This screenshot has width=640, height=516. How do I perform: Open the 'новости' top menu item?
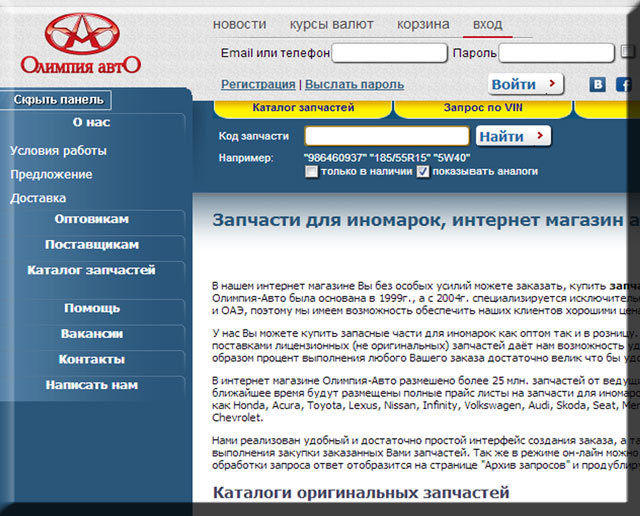click(x=240, y=24)
